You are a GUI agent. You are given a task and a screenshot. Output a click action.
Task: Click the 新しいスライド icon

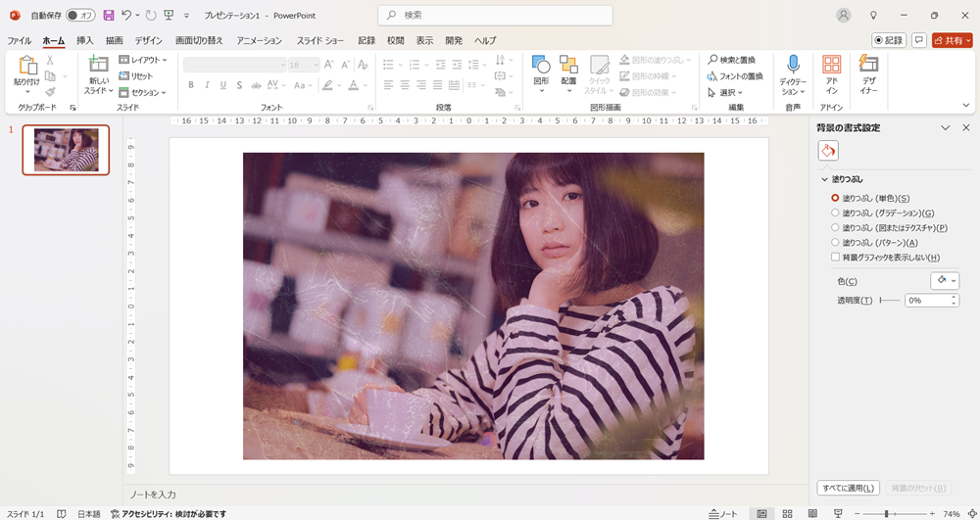click(x=98, y=64)
